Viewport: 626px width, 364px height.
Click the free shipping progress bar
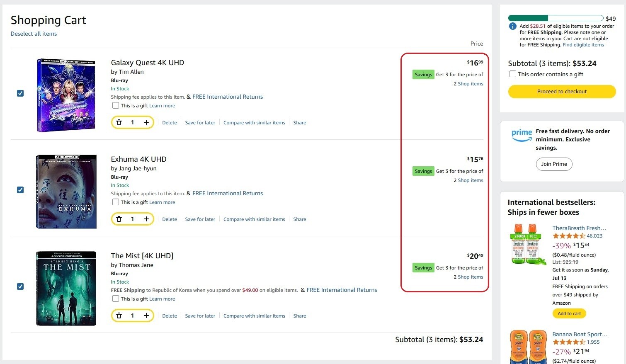[556, 18]
